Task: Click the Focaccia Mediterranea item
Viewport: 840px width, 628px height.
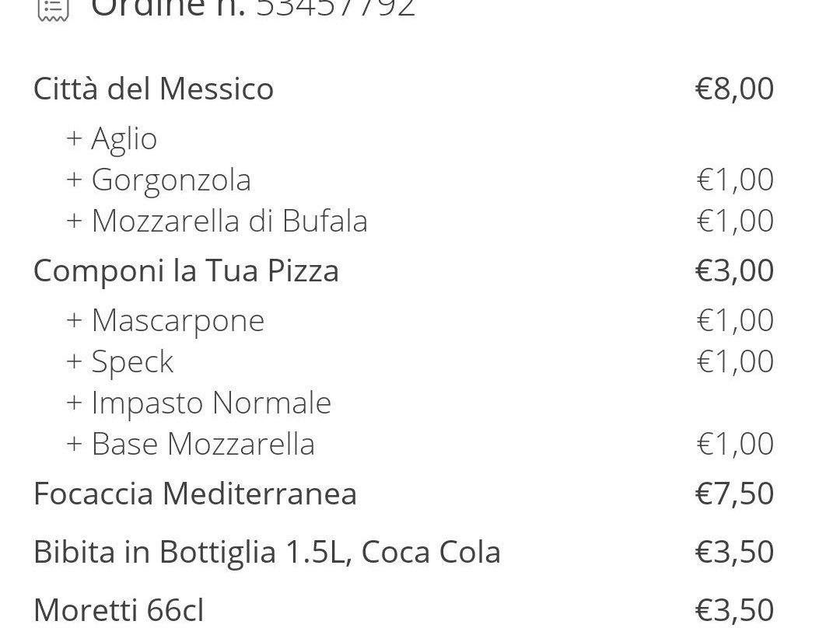Action: 195,494
